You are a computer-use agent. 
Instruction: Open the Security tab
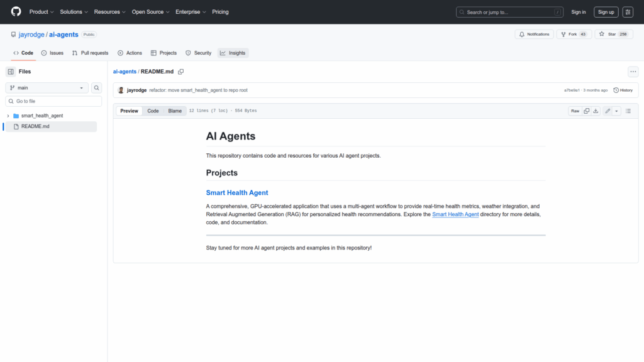(x=198, y=53)
